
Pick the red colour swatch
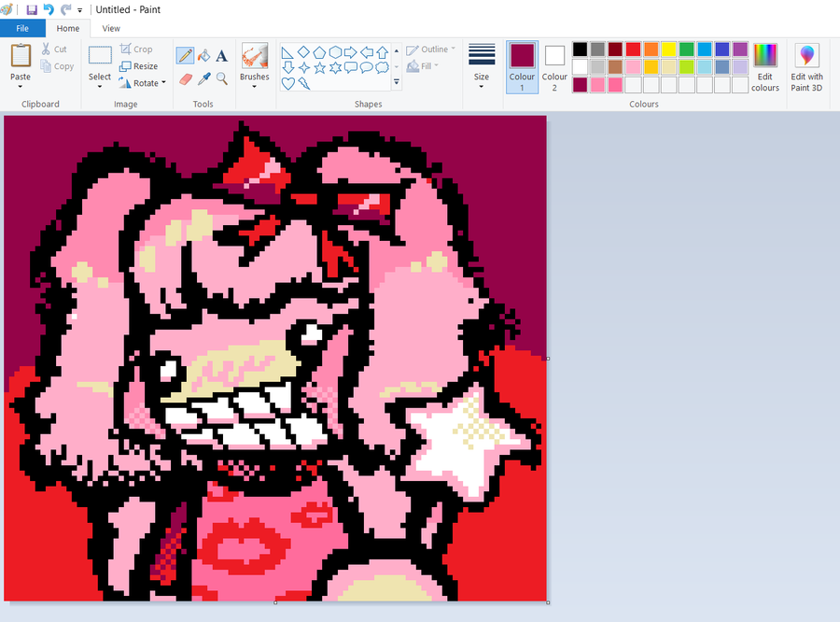click(633, 49)
